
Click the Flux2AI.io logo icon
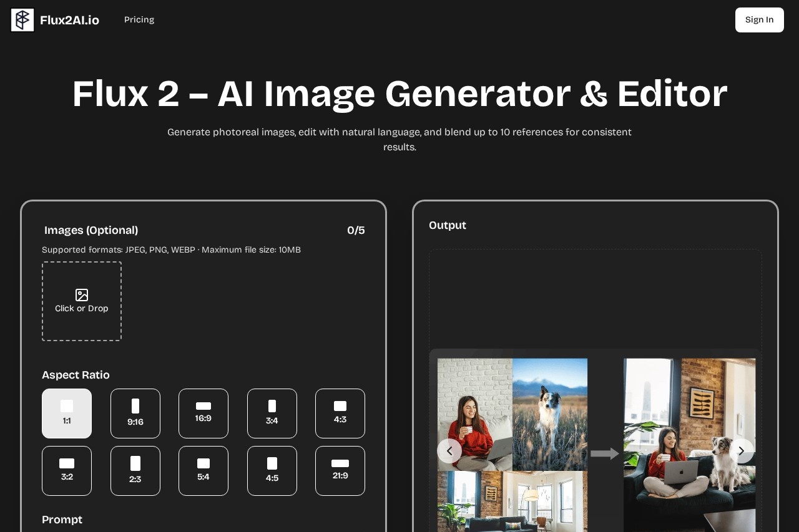click(22, 19)
